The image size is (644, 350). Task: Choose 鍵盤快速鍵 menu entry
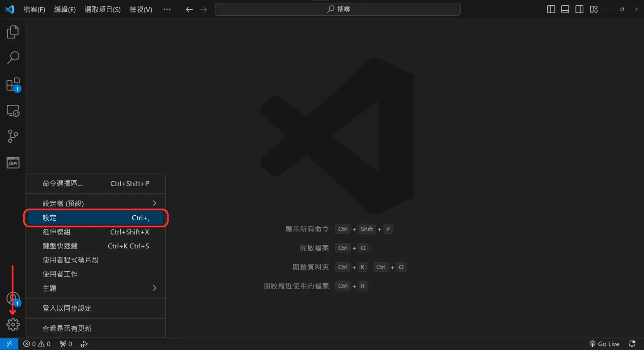[96, 246]
